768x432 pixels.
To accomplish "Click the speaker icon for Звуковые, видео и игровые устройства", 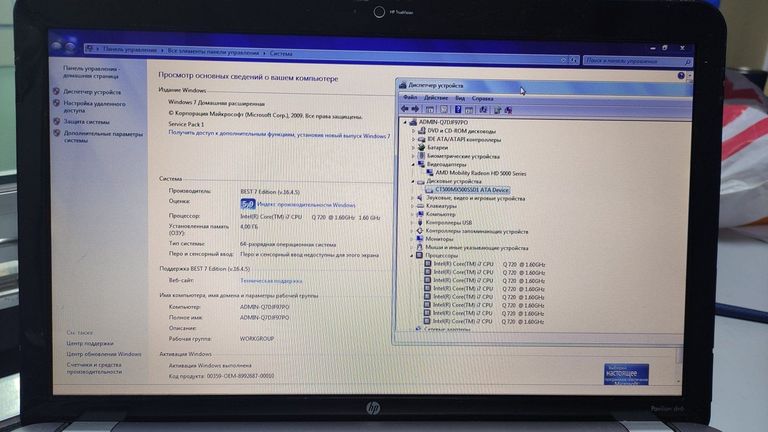I will [x=420, y=198].
